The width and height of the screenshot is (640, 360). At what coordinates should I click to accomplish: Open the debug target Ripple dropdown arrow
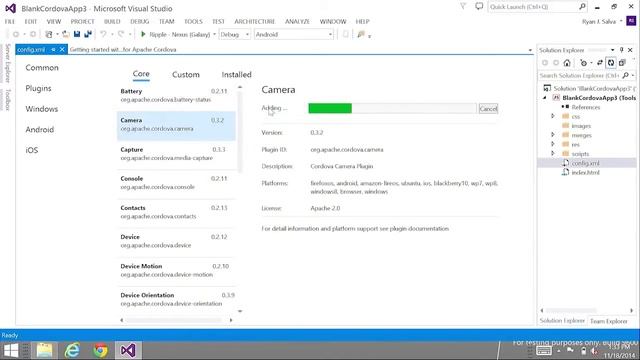click(214, 35)
